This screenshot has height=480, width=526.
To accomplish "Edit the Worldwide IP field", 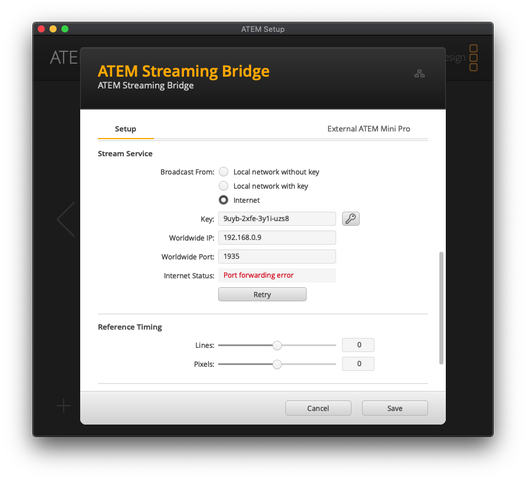I will pos(277,237).
